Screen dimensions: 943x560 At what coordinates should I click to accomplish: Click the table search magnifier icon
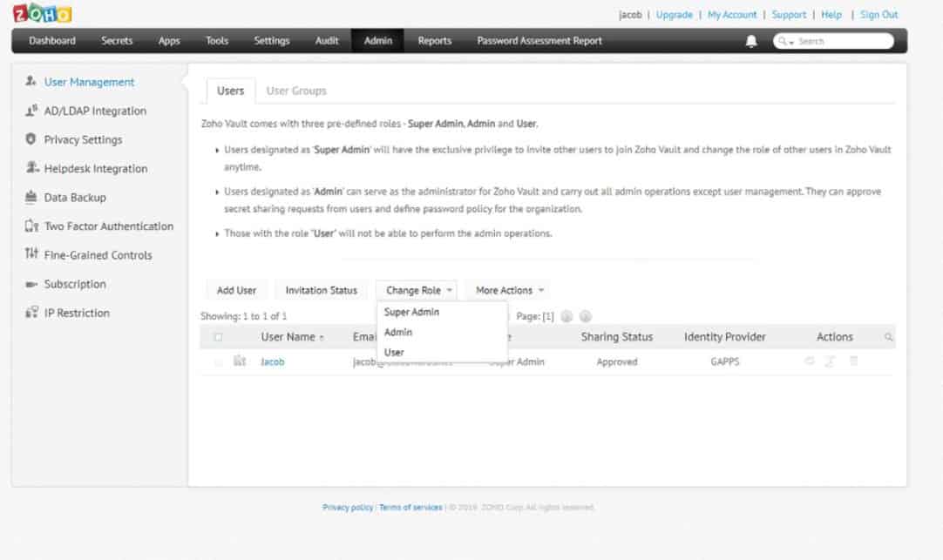[888, 337]
